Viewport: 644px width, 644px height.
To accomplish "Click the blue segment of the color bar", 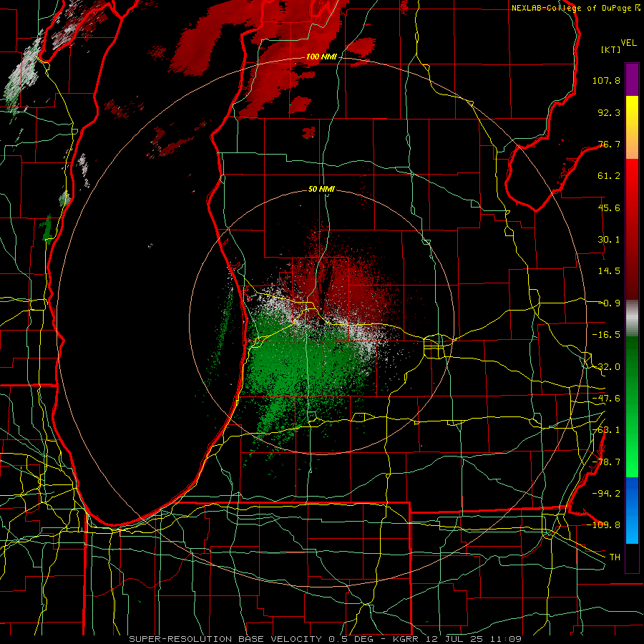I will 632,510.
